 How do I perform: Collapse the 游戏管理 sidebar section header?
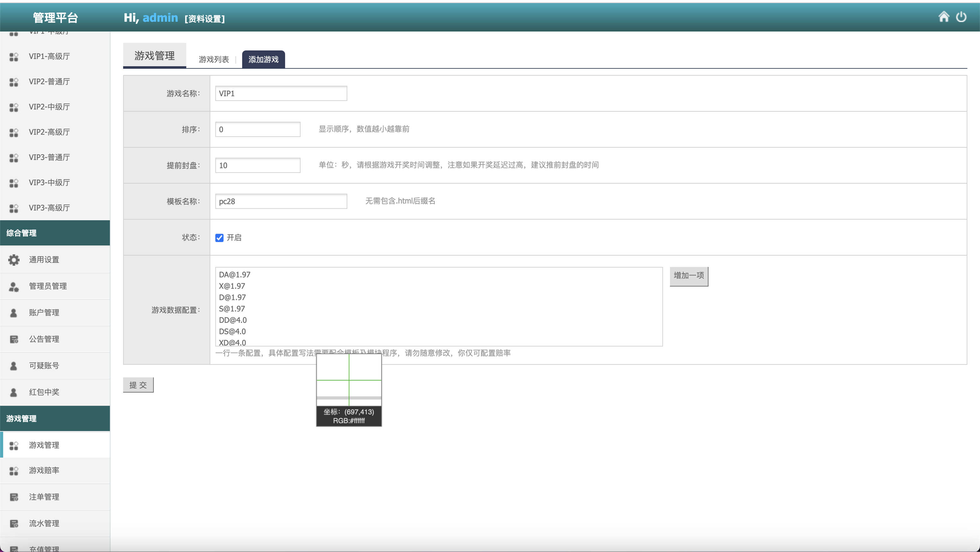(x=55, y=418)
